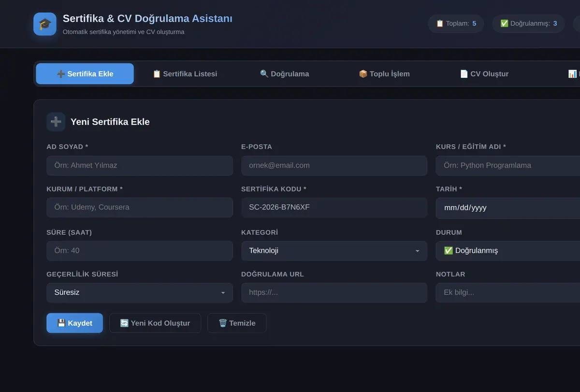Click the Sertifika Kodu field with SC-2026-B7N6XF
The width and height of the screenshot is (580, 392).
[334, 207]
